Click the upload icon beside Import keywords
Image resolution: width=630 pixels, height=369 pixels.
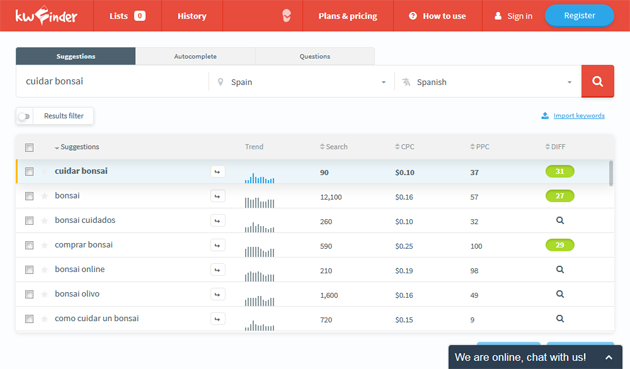point(545,116)
